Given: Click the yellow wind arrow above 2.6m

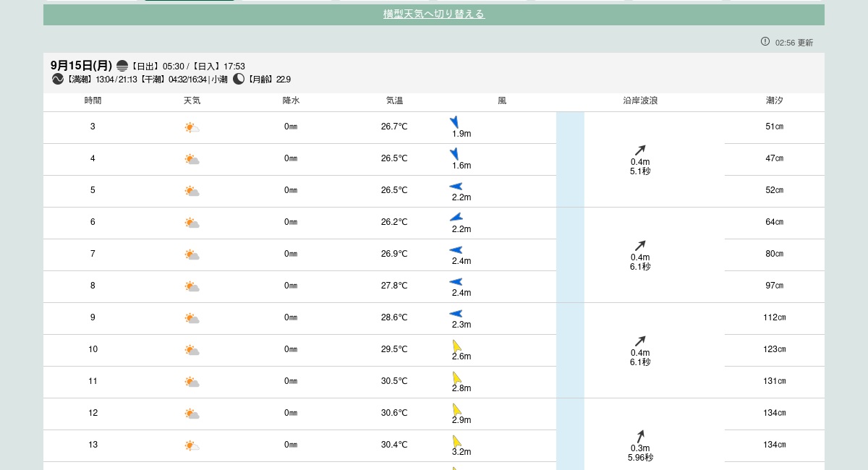Looking at the screenshot, I should coord(456,346).
